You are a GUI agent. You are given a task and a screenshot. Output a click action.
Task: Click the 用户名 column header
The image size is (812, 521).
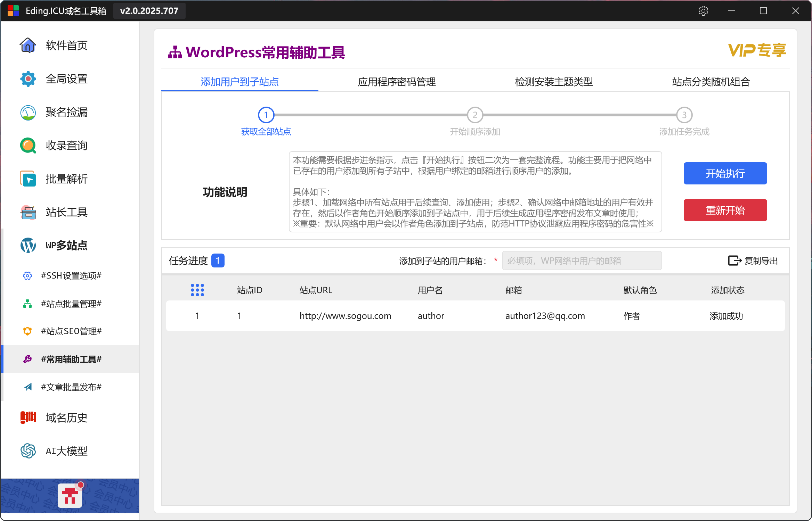pyautogui.click(x=430, y=290)
